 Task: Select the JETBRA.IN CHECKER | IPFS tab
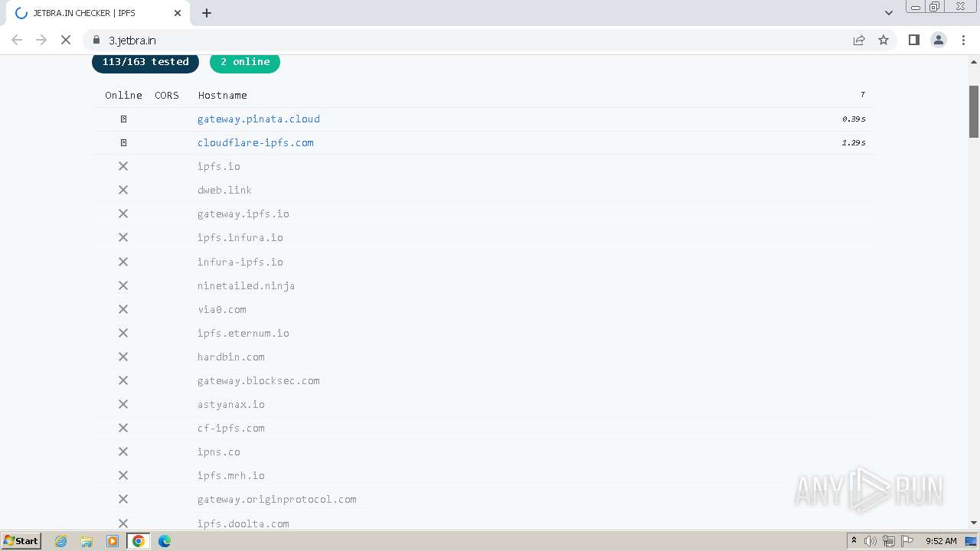click(x=98, y=13)
